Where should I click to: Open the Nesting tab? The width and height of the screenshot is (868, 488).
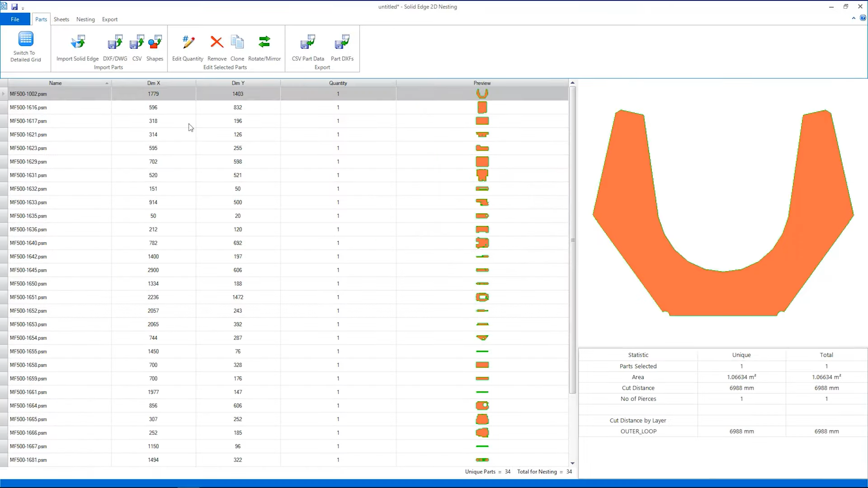coord(85,19)
